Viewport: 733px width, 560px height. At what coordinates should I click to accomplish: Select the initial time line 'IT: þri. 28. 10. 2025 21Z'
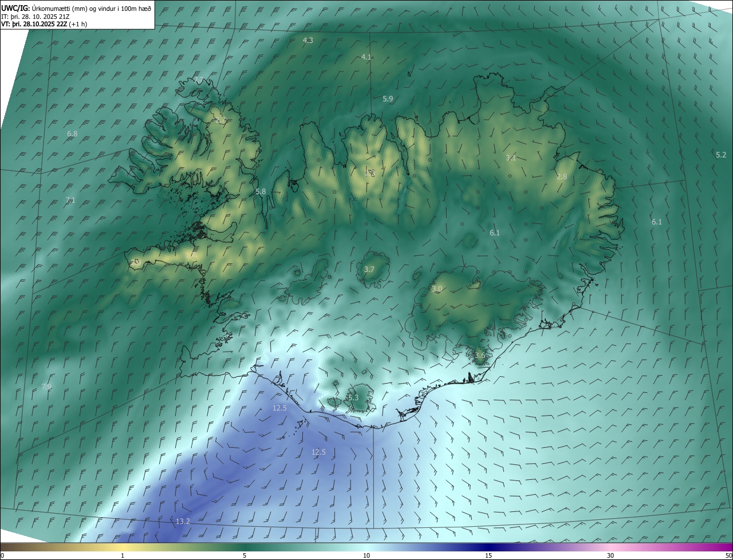(x=36, y=16)
